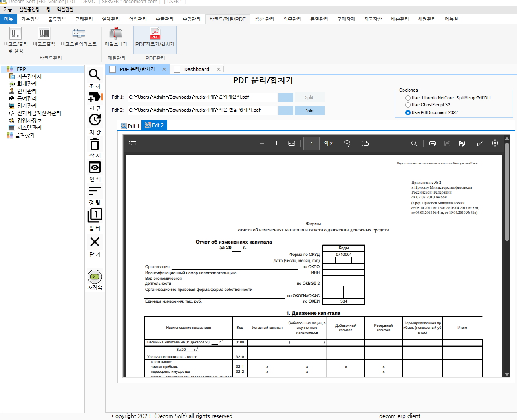Viewport: 517px width, 420px height.
Task: Switch to the Dashboard document tab
Action: pos(197,70)
